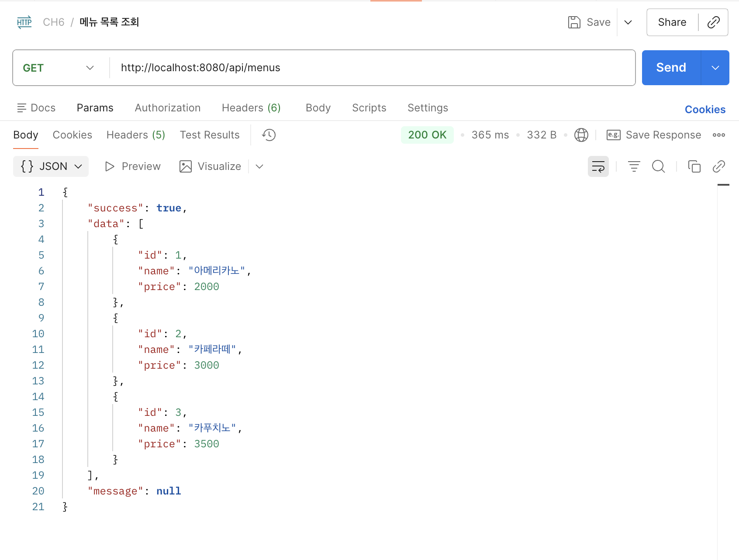Open the request Body tab
Image resolution: width=739 pixels, height=560 pixels.
click(318, 108)
